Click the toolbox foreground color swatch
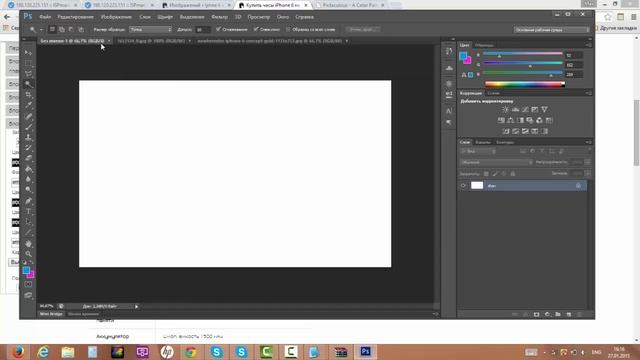This screenshot has height=360, width=640. click(x=26, y=270)
